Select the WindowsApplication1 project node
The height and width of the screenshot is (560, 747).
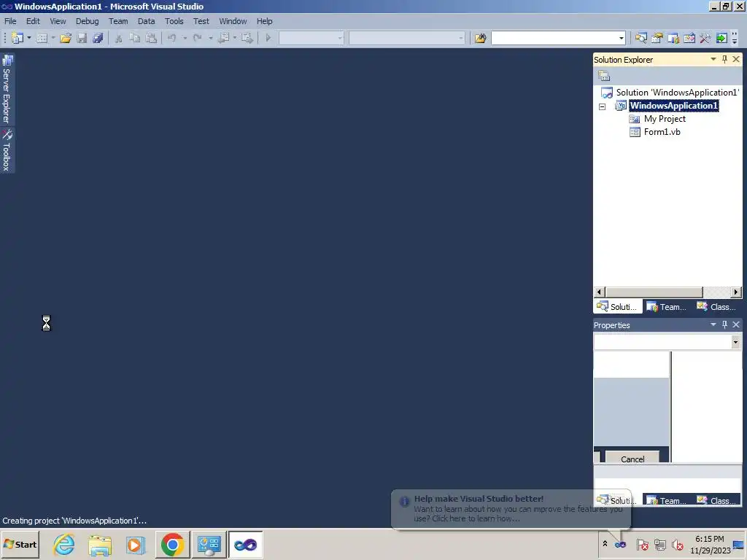(673, 106)
